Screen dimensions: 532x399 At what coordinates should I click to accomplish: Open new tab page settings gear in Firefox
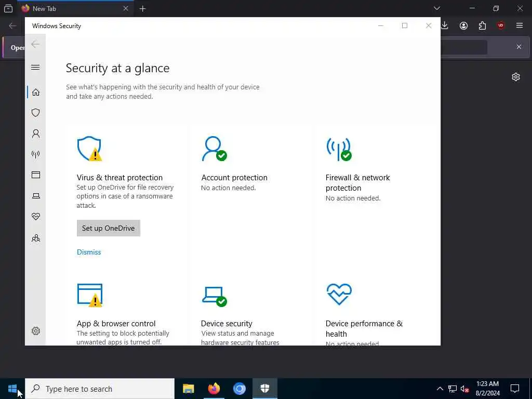(516, 77)
